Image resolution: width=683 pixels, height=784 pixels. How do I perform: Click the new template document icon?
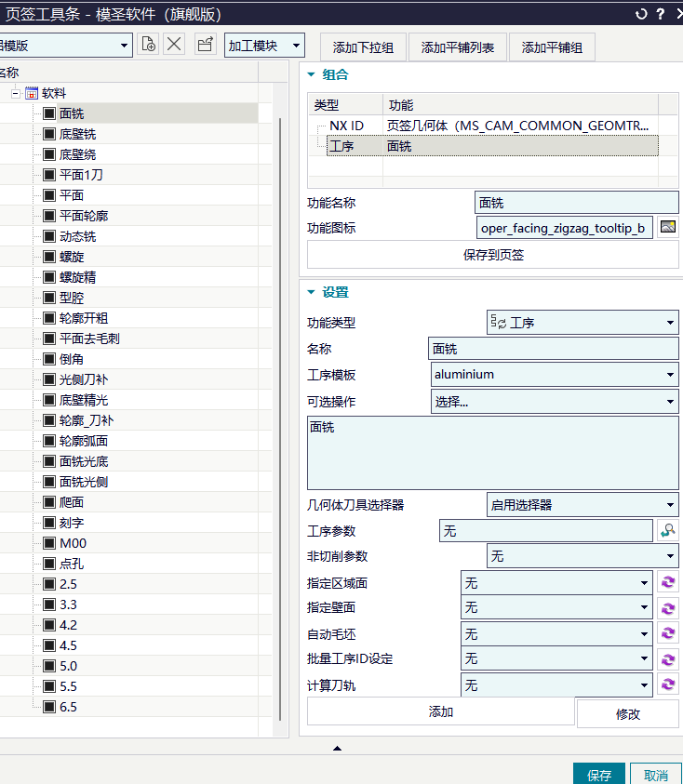148,45
